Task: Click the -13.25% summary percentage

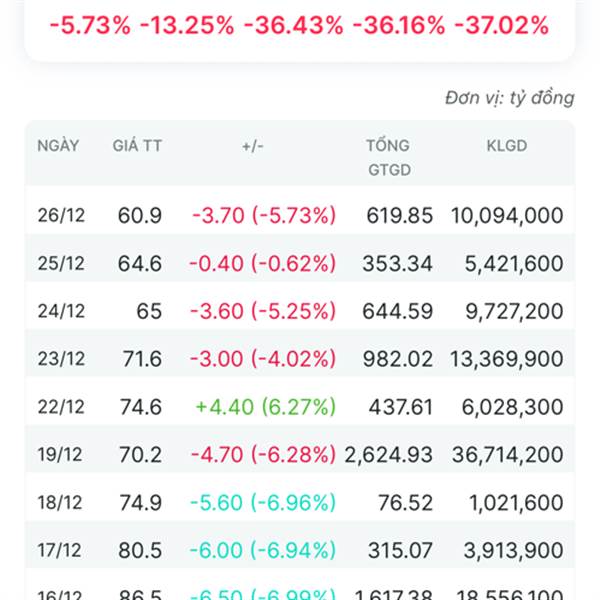Action: (x=187, y=26)
